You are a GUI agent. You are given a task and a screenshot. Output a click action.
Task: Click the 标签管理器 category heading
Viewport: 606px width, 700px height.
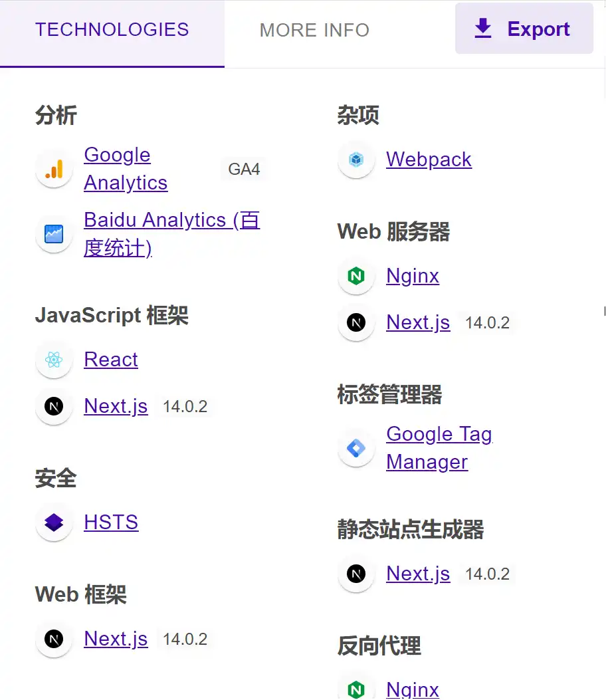coord(389,395)
